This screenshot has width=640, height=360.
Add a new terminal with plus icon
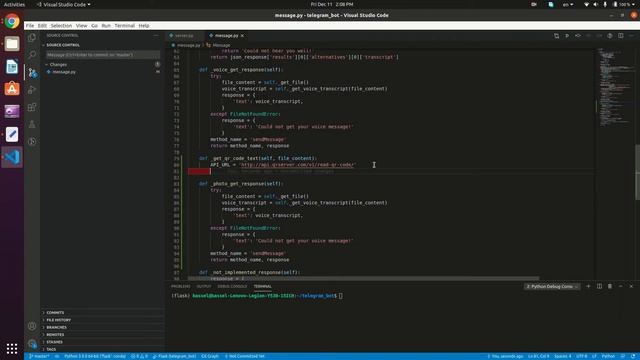(x=588, y=286)
